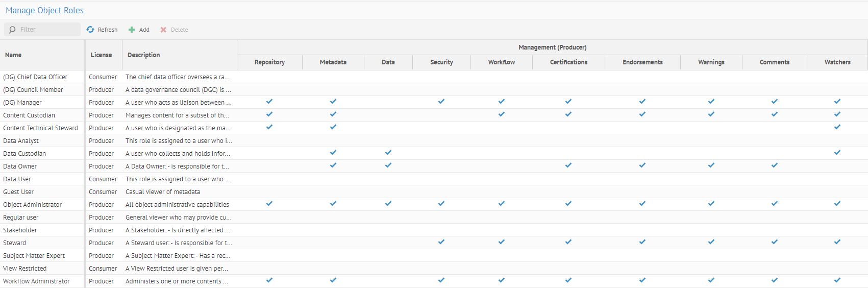
Task: Toggle Security checkmark for Steward role
Action: click(441, 242)
